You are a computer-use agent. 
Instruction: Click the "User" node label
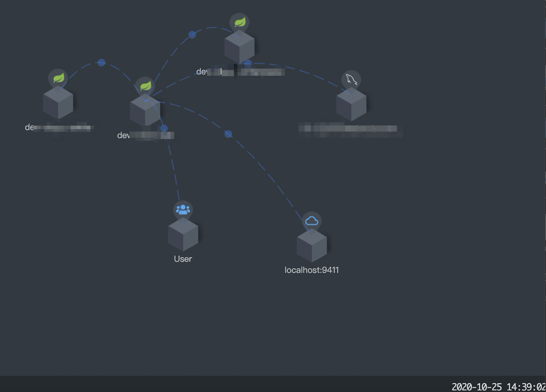click(x=183, y=259)
